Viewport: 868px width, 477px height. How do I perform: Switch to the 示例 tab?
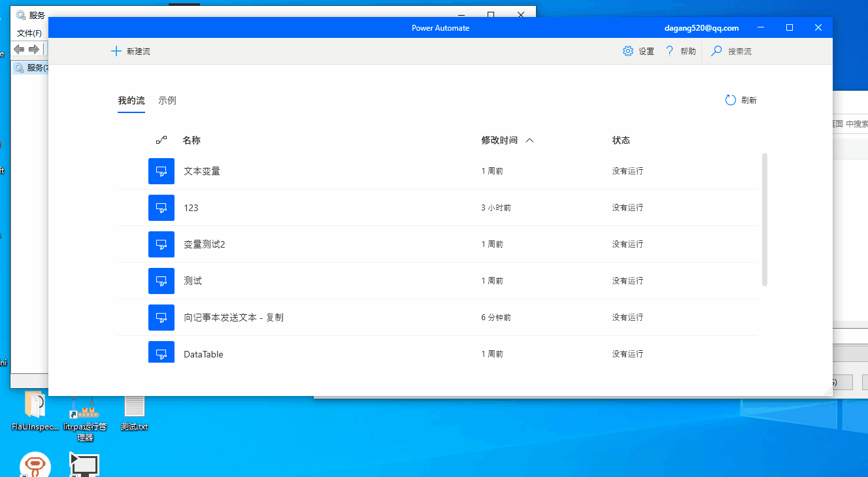point(168,101)
